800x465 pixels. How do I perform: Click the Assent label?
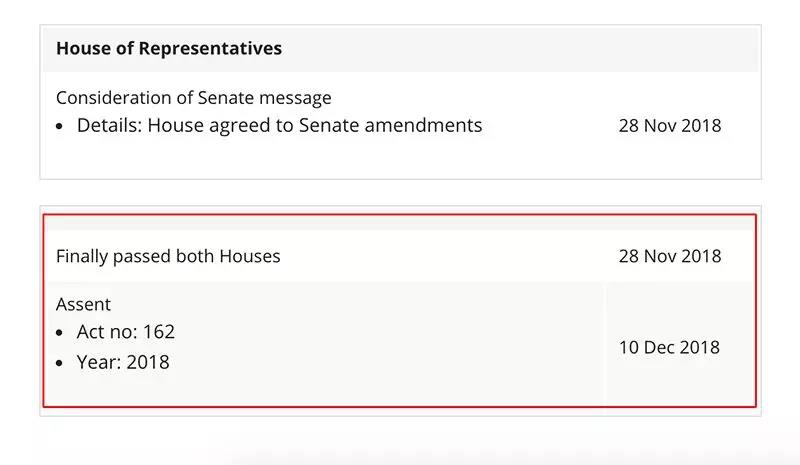click(x=83, y=304)
